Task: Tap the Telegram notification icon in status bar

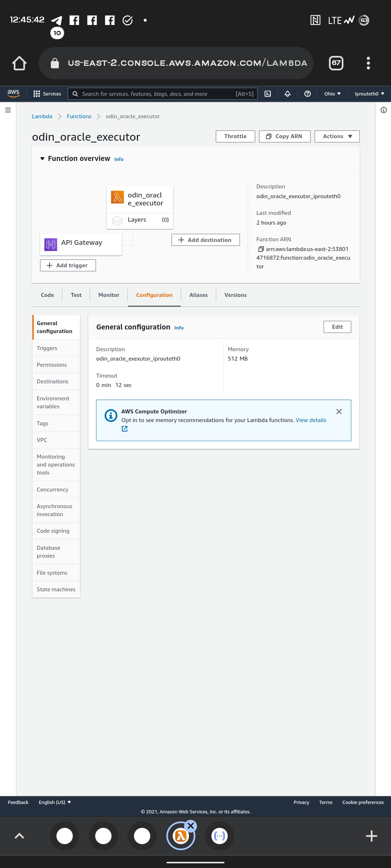Action: point(56,20)
